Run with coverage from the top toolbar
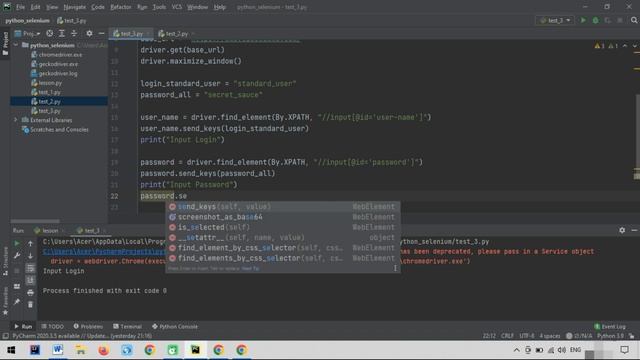 [608, 20]
